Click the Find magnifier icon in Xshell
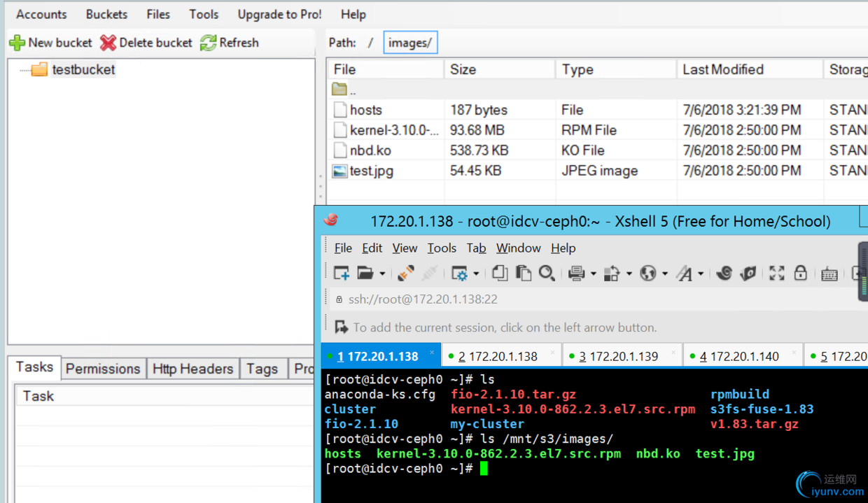The width and height of the screenshot is (868, 503). 547,274
